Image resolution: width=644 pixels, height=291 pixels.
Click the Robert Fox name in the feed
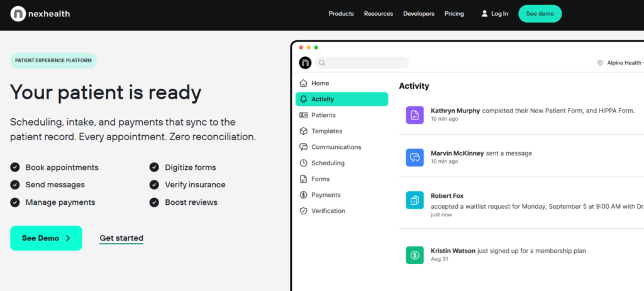[x=447, y=196]
